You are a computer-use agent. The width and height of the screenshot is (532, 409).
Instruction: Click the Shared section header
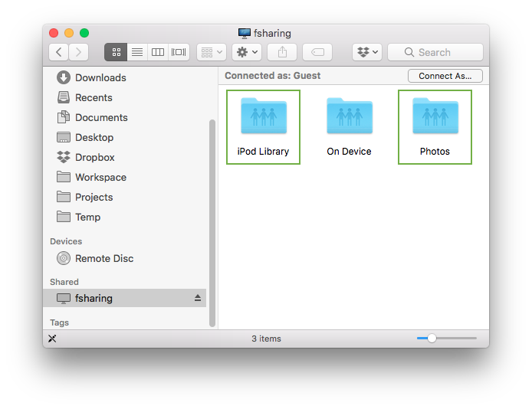[x=64, y=282]
